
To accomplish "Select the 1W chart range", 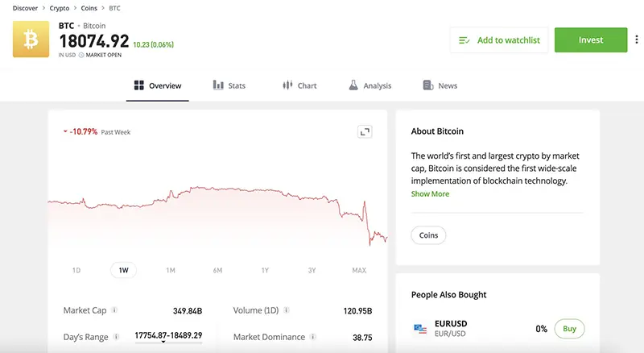I will tap(123, 270).
